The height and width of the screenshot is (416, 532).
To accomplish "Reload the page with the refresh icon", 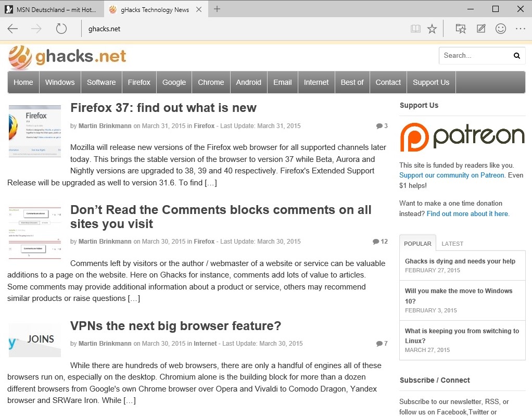I will tap(61, 29).
